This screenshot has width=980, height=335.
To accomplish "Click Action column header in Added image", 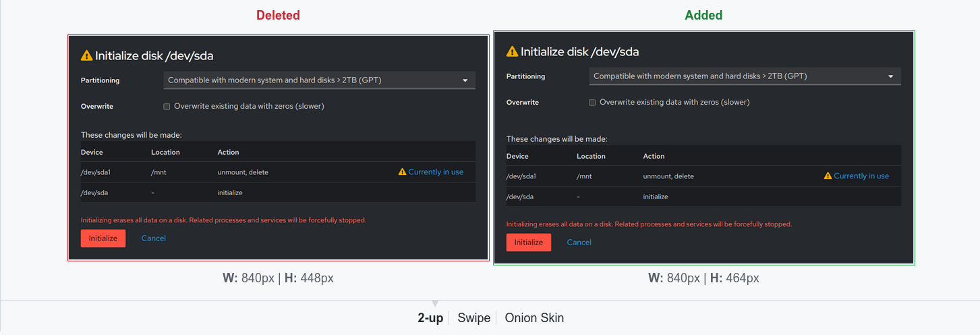I will 654,156.
